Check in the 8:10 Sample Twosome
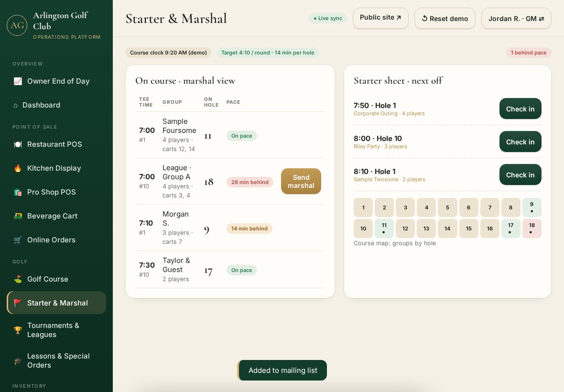Screen dimensions: 564x392 tap(520, 175)
